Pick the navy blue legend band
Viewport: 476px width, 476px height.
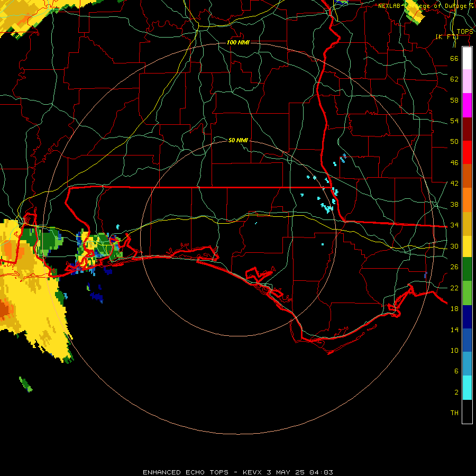467,317
